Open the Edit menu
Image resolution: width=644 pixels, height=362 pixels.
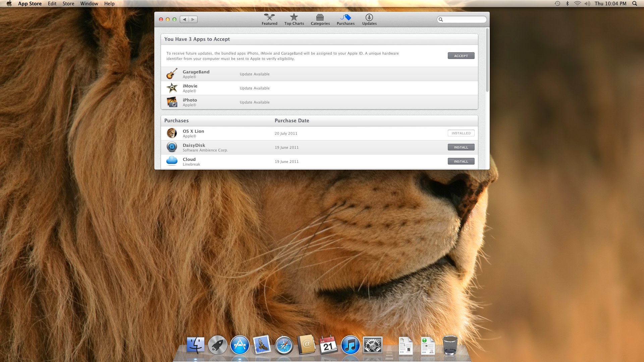[x=52, y=4]
